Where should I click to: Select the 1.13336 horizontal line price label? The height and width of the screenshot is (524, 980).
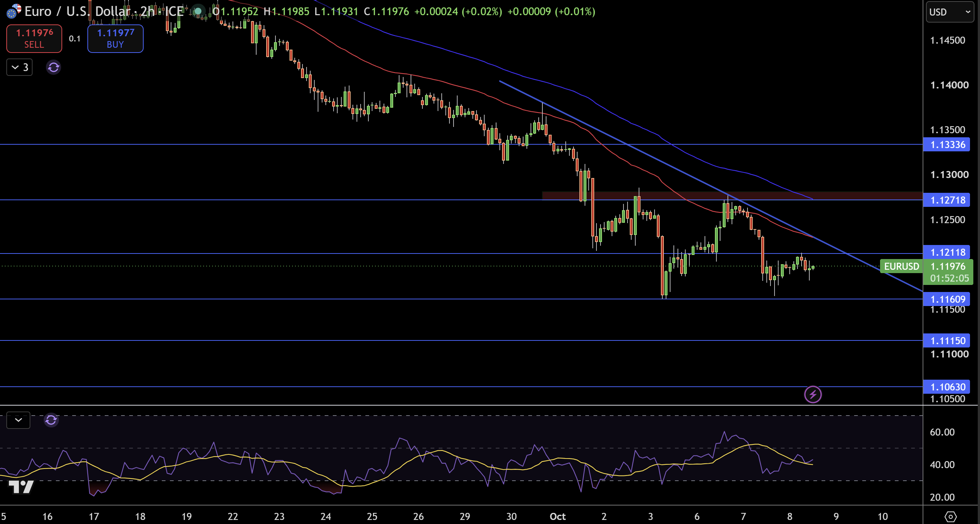947,144
